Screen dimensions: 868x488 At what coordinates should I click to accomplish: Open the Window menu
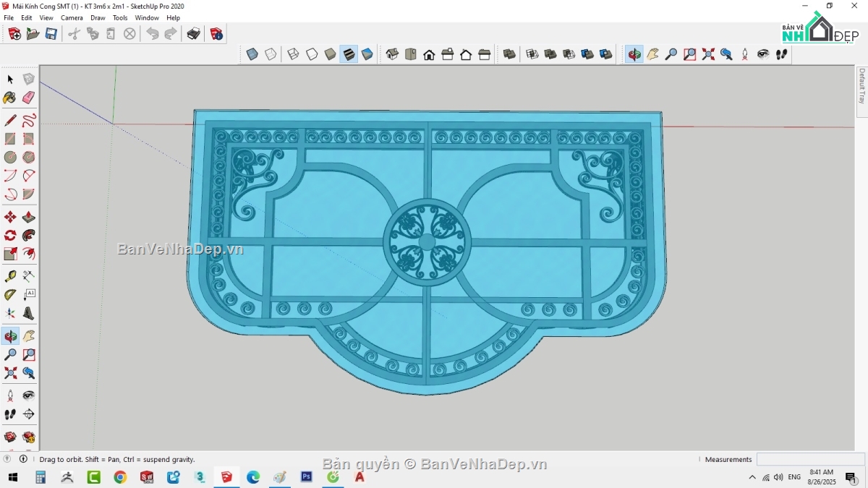click(147, 17)
